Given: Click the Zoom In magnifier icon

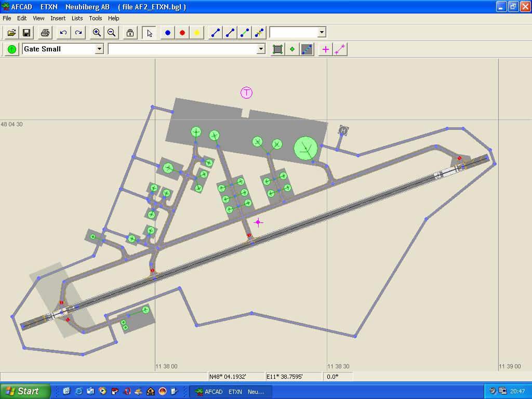Looking at the screenshot, I should pos(97,33).
